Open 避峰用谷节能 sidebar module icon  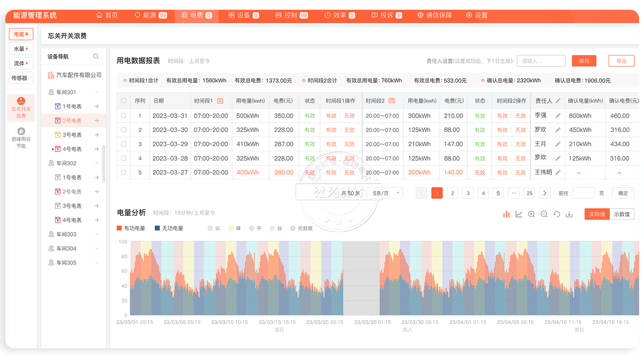[x=21, y=131]
